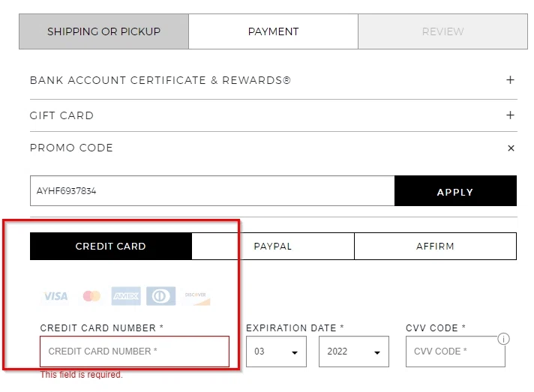Select the Payment step tab
Image resolution: width=534 pixels, height=392 pixels.
273,31
